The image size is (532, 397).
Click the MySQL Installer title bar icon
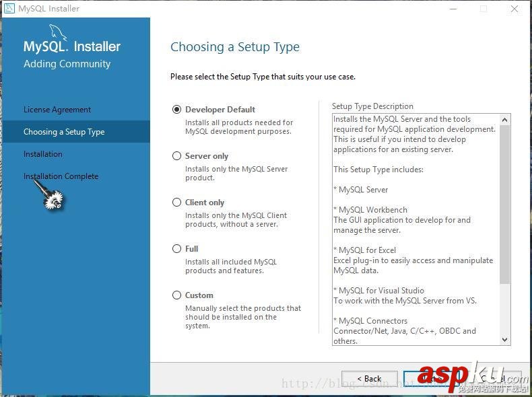[x=9, y=8]
